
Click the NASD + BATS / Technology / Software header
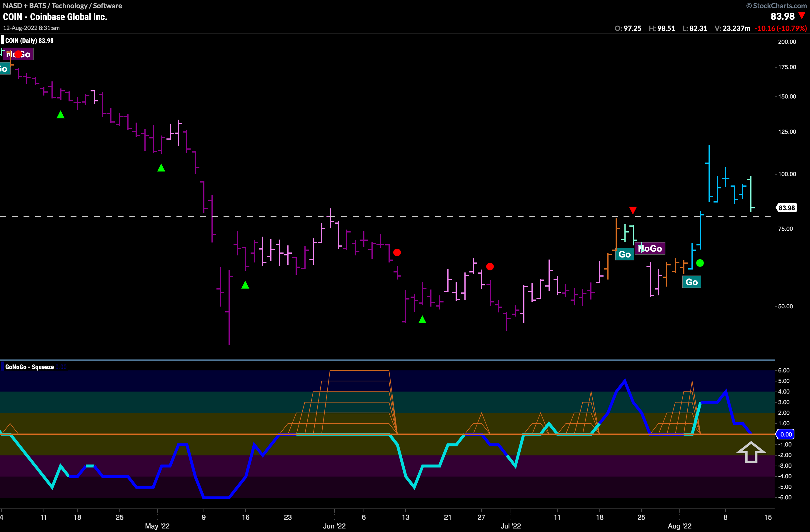tap(62, 6)
